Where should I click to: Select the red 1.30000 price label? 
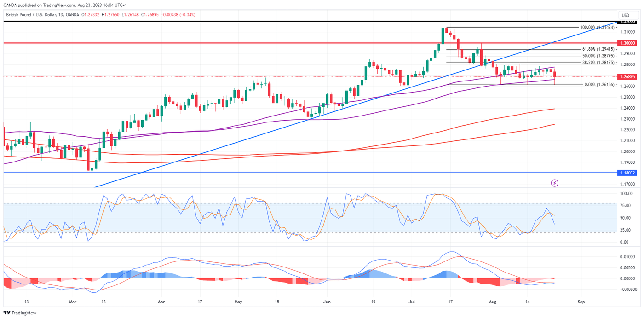(x=628, y=43)
